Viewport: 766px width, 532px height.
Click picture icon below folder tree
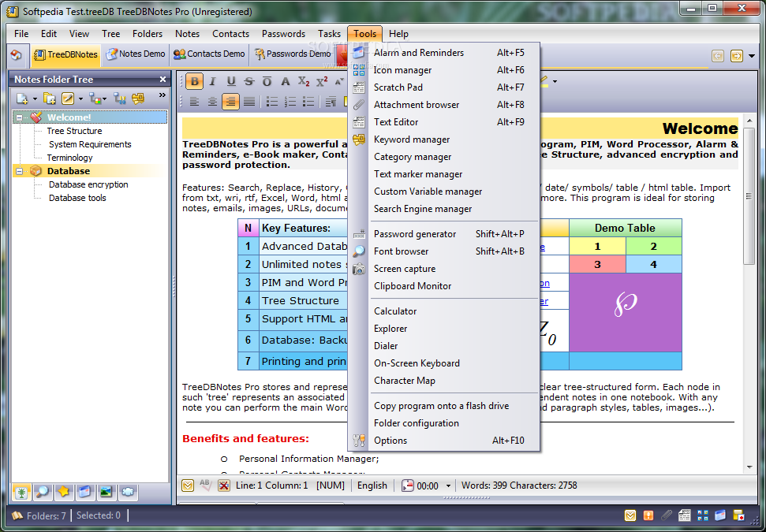coord(106,492)
